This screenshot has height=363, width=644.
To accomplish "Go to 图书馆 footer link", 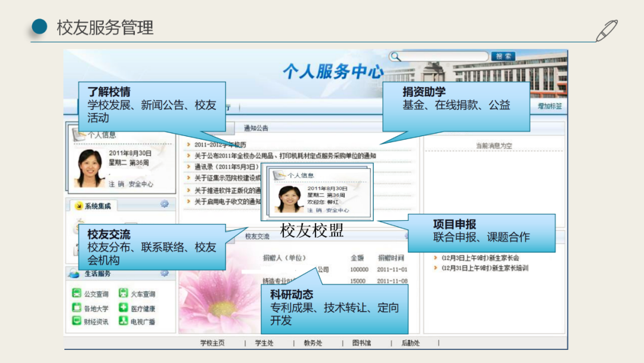I will pyautogui.click(x=361, y=343).
